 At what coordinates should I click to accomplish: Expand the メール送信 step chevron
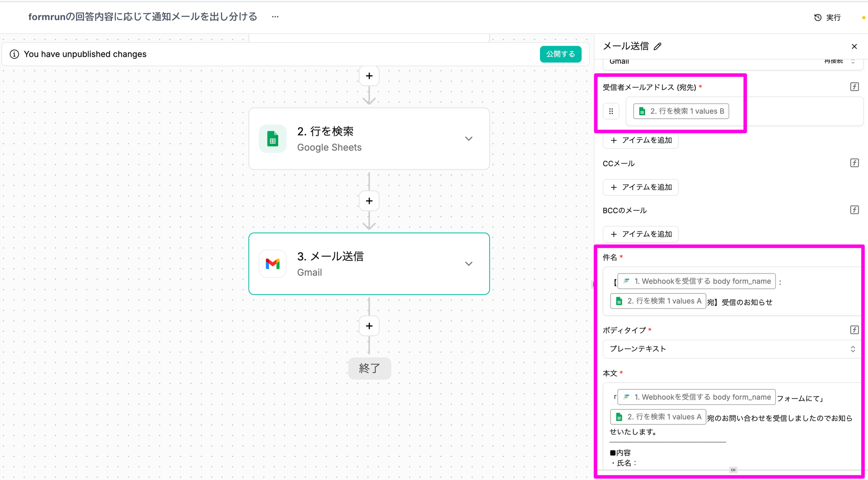pyautogui.click(x=468, y=264)
